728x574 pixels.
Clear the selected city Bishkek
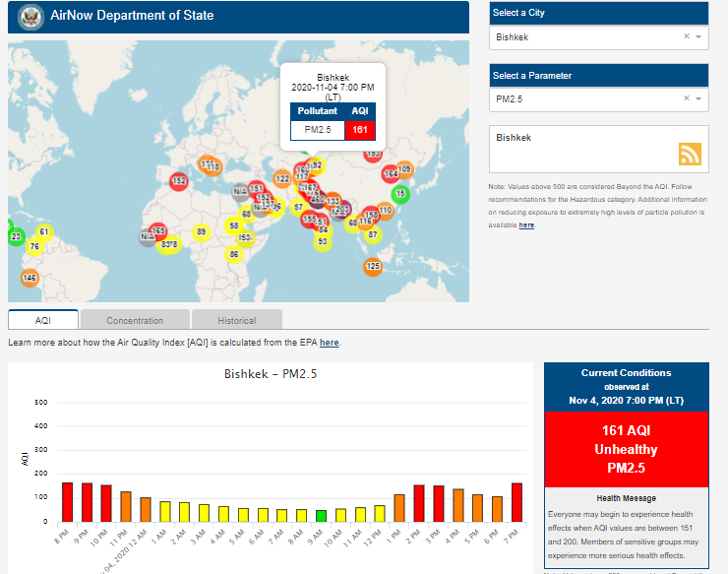pyautogui.click(x=687, y=36)
